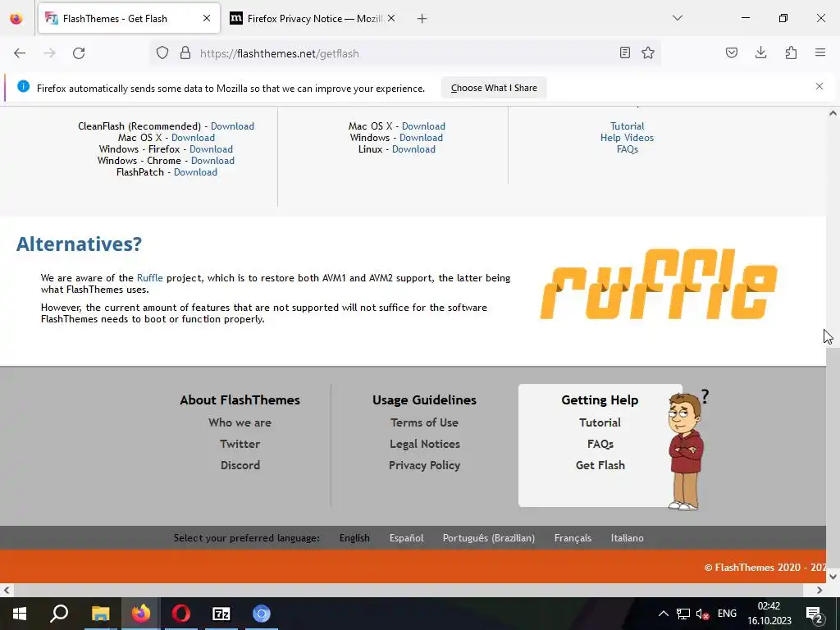This screenshot has height=630, width=840.
Task: Open a new tab with plus
Action: 422,19
